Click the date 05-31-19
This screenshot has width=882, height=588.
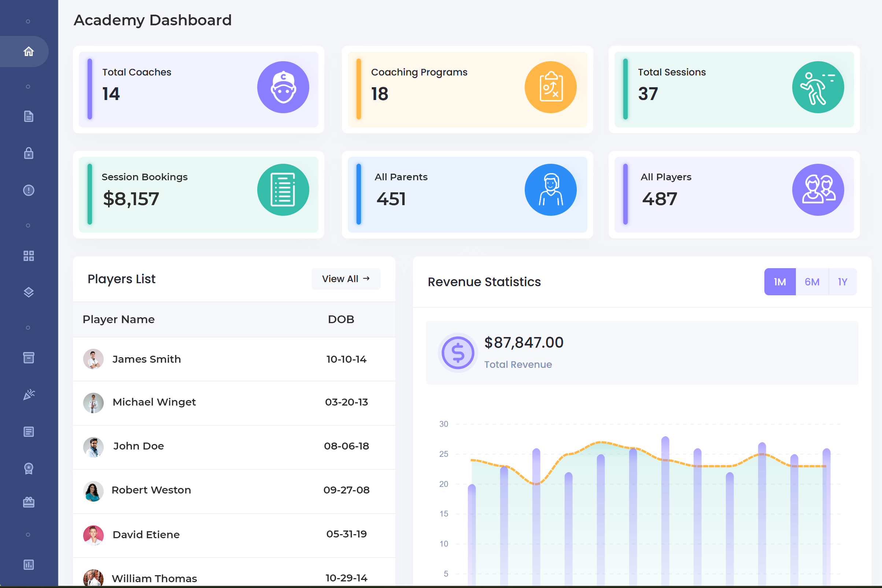coord(346,534)
